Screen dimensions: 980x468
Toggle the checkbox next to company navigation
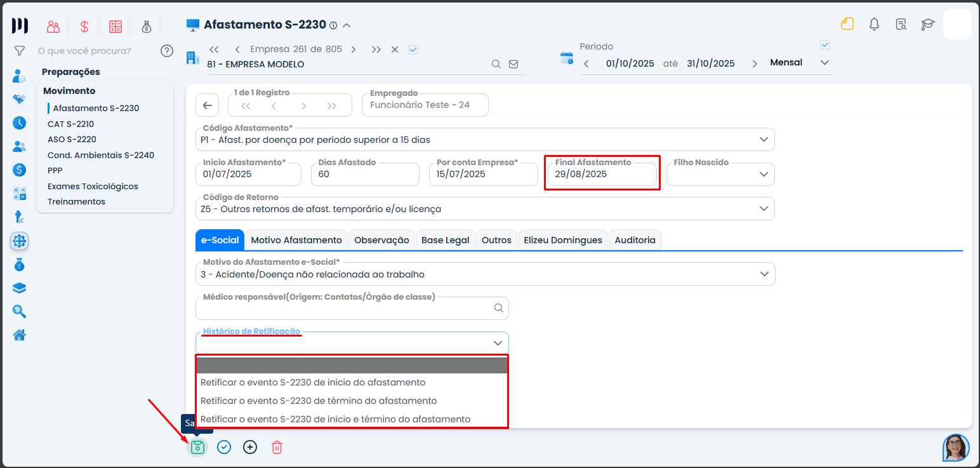(413, 50)
